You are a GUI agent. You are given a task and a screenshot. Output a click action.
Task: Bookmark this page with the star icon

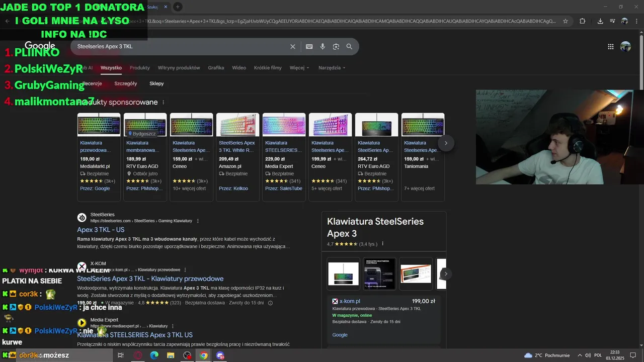tap(566, 21)
